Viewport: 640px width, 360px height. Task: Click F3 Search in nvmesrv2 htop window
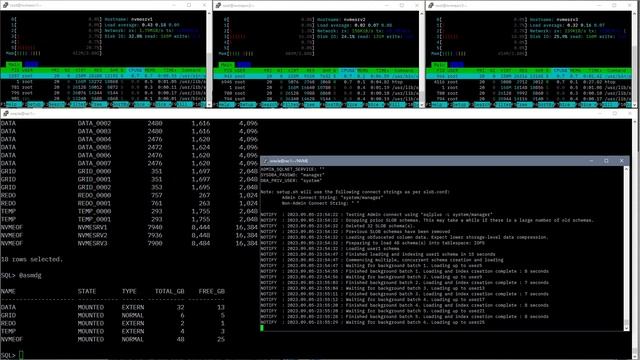click(x=269, y=104)
